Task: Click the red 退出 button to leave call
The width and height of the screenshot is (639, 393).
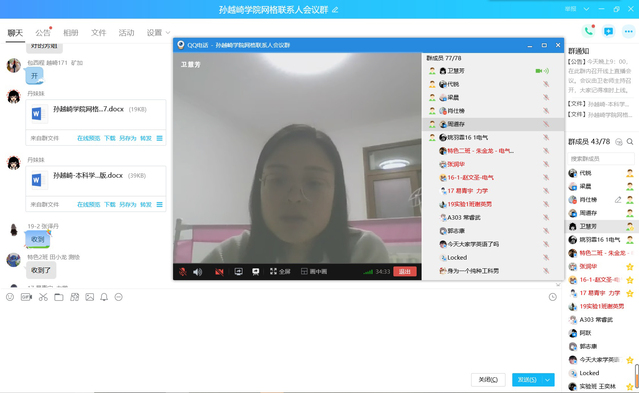Action: [x=405, y=272]
